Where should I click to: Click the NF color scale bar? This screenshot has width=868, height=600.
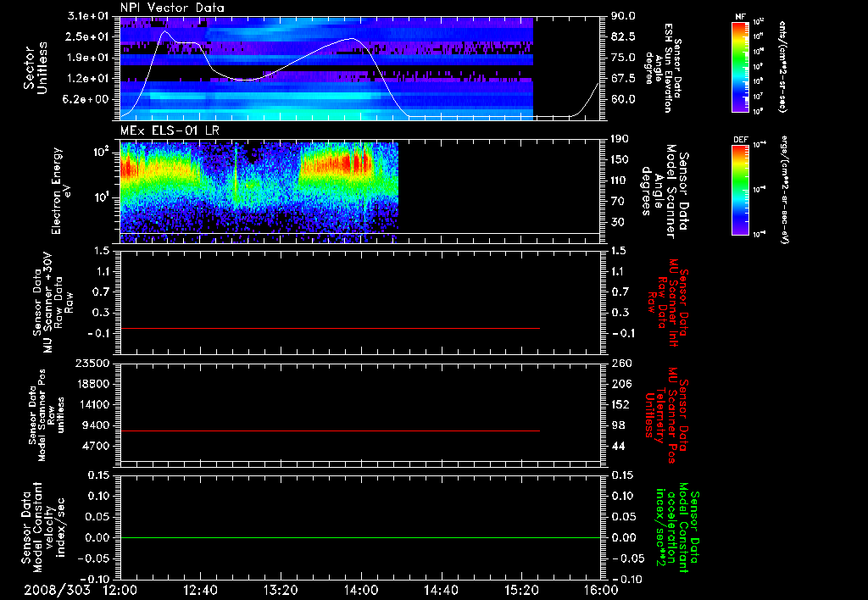tap(740, 67)
